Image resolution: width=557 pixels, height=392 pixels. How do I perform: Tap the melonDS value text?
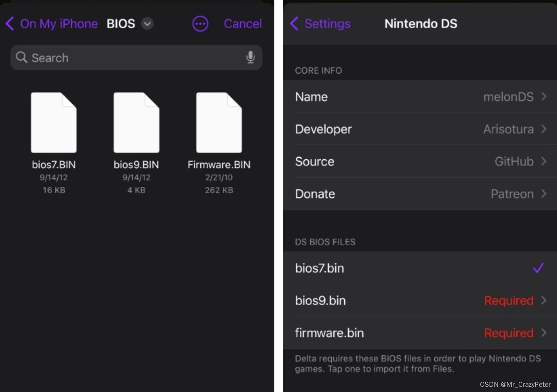(x=508, y=97)
